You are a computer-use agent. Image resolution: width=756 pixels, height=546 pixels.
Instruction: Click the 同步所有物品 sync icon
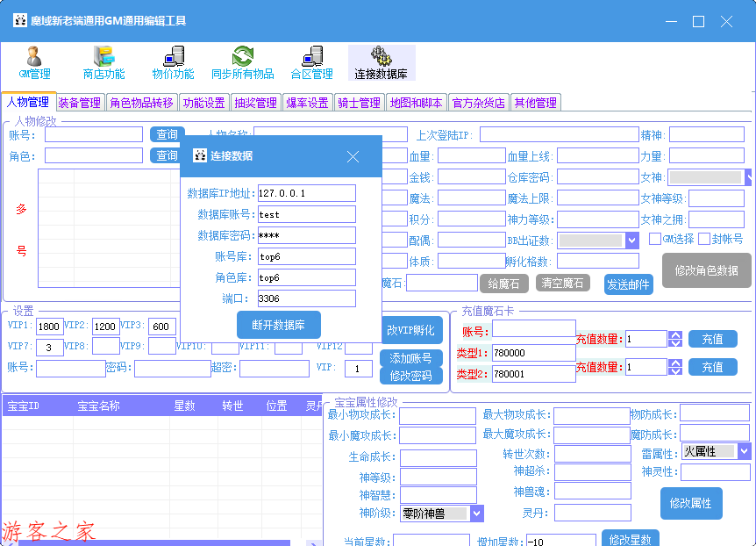pos(242,62)
